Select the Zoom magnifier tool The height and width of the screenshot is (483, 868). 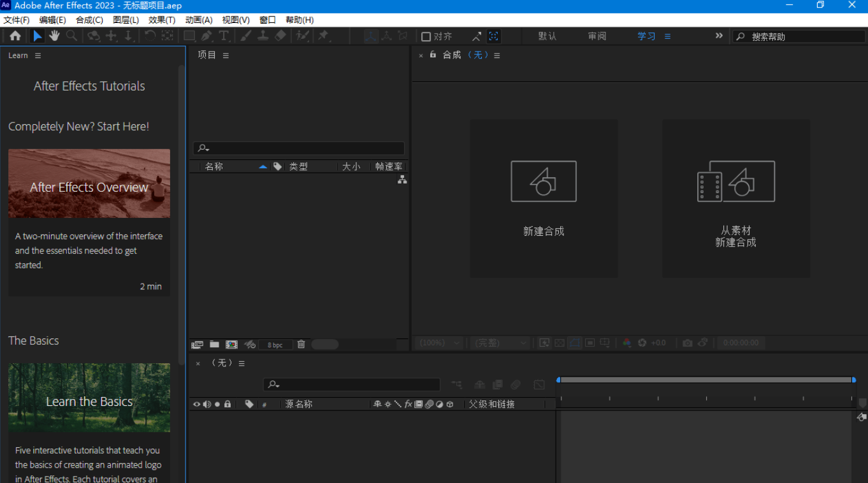71,36
